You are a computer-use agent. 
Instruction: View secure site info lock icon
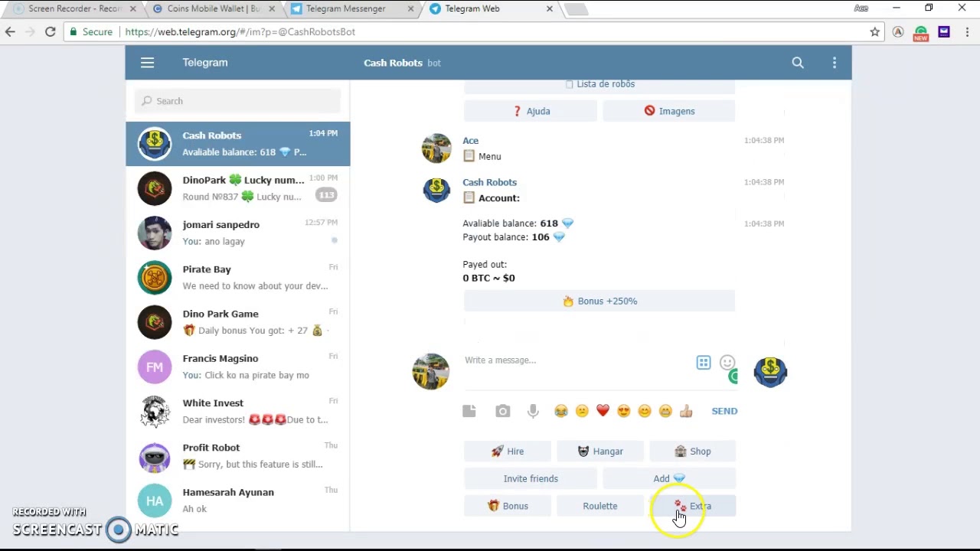pyautogui.click(x=73, y=32)
